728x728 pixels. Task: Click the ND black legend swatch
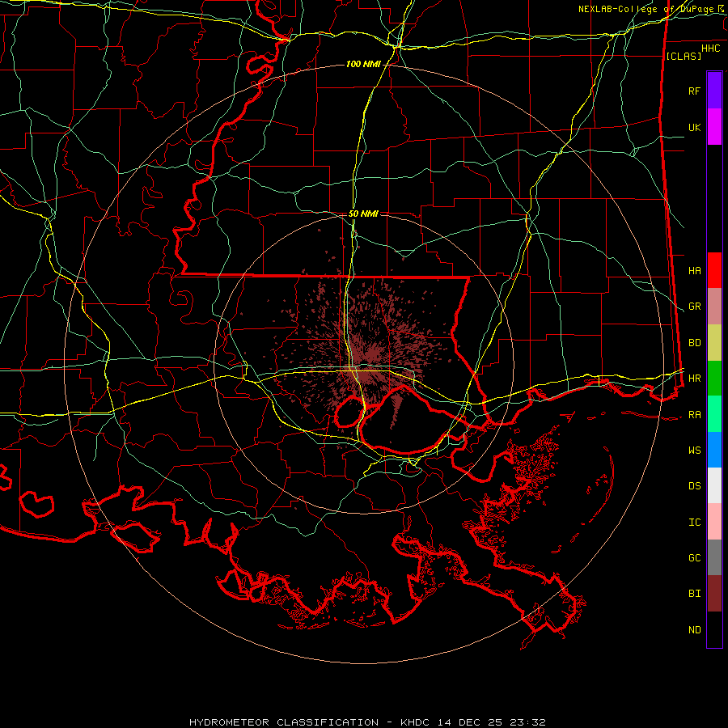pos(714,629)
